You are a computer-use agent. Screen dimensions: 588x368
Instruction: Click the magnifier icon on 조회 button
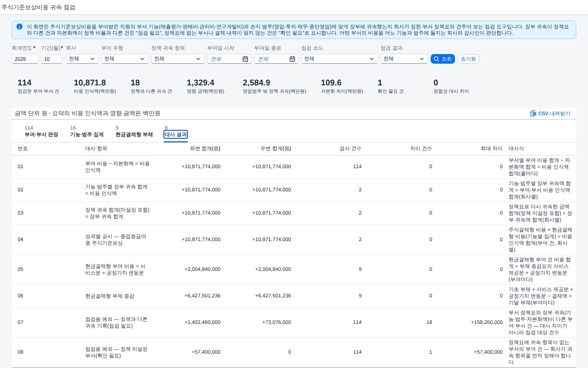click(436, 59)
